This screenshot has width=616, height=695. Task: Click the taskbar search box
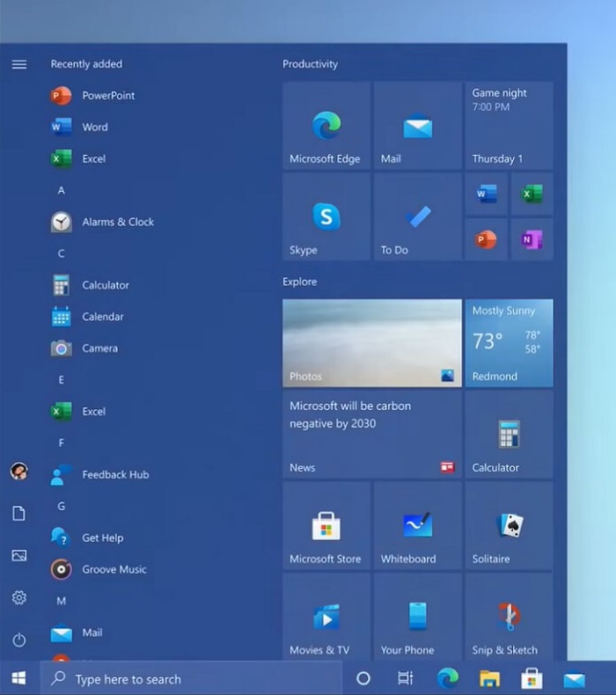[x=191, y=678]
